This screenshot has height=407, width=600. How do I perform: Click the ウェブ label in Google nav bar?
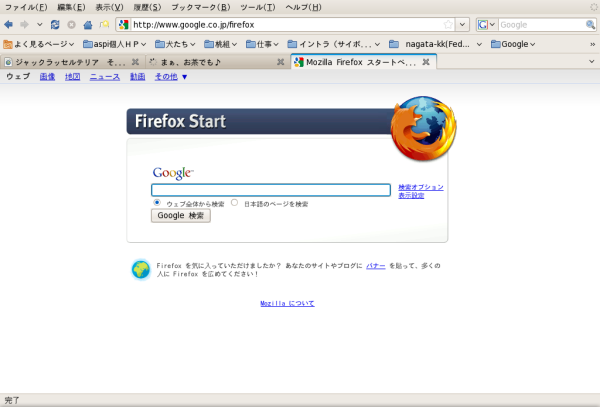click(x=18, y=77)
